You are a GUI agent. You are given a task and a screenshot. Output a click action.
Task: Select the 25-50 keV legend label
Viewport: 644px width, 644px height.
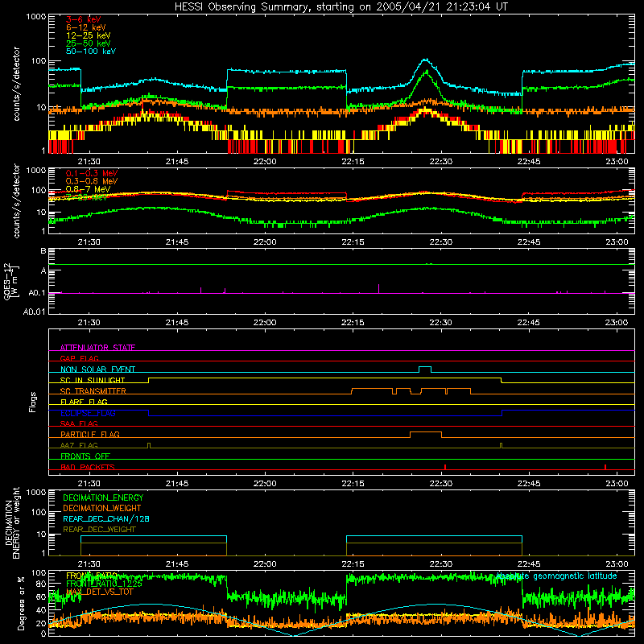click(89, 43)
